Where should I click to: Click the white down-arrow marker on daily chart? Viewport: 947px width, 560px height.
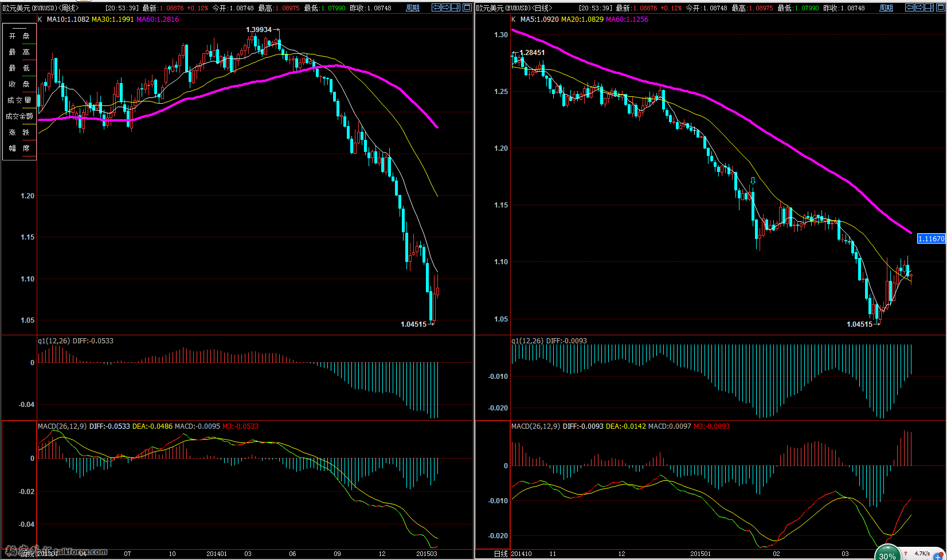(753, 181)
